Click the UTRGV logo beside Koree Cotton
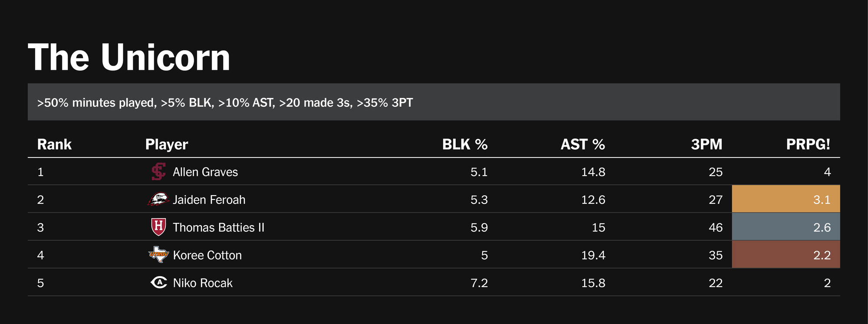 point(158,255)
